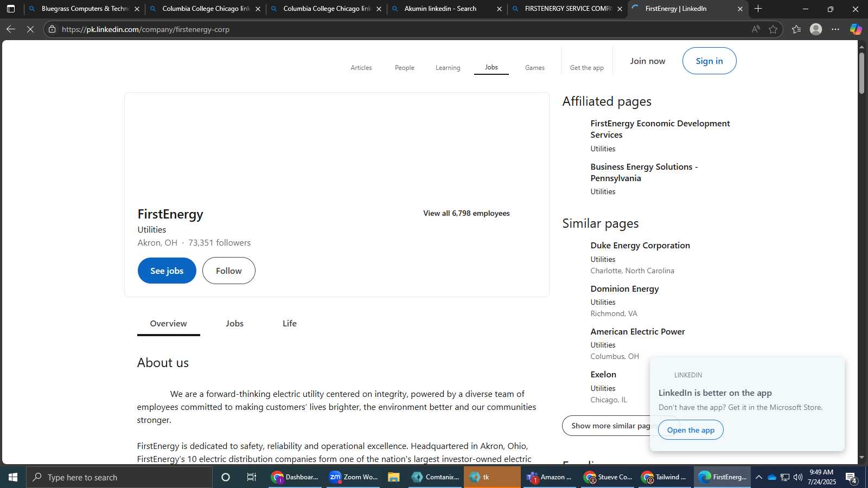Viewport: 868px width, 488px height.
Task: Click Open the app button
Action: coord(691,430)
